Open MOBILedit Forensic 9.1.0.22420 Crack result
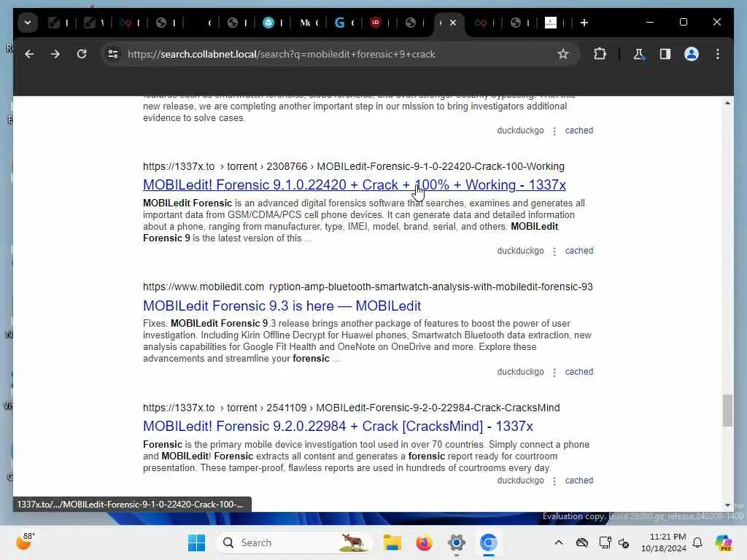This screenshot has height=560, width=747. click(354, 184)
